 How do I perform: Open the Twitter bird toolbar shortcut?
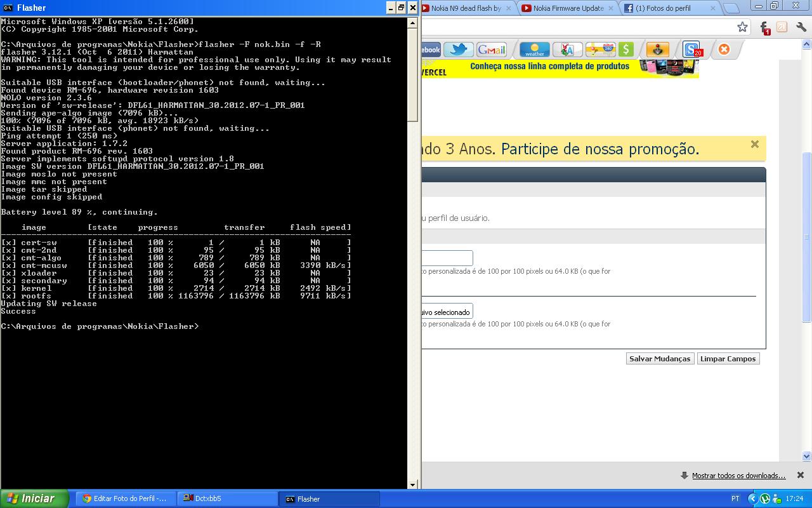point(459,50)
